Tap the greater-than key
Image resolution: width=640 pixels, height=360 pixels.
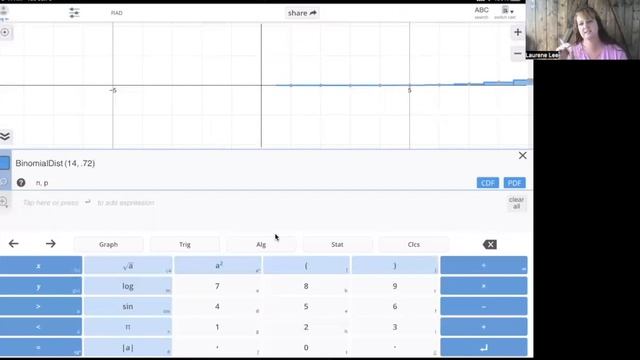[40, 307]
